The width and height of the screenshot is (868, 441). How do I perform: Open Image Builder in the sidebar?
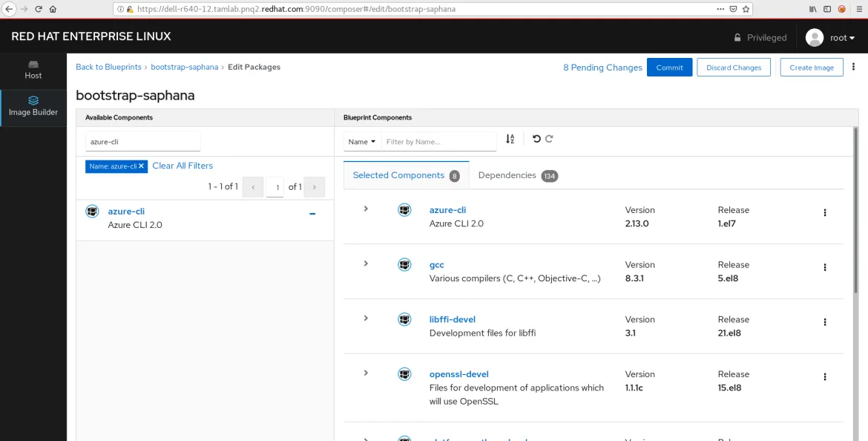(x=33, y=106)
